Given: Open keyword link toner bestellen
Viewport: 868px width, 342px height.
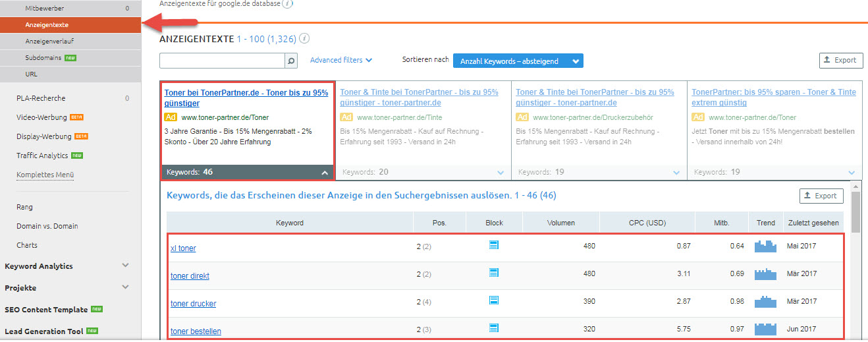Looking at the screenshot, I should click(196, 331).
